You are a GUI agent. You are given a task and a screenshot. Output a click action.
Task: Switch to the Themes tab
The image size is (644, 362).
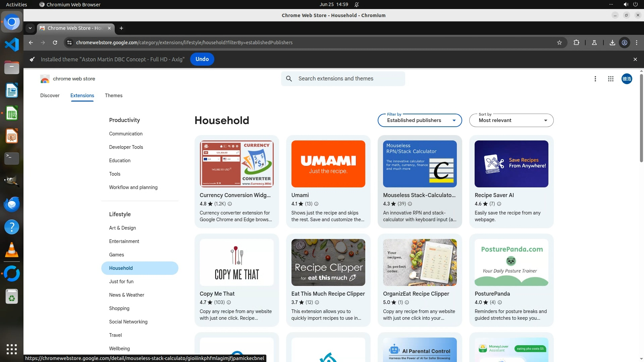point(113,96)
